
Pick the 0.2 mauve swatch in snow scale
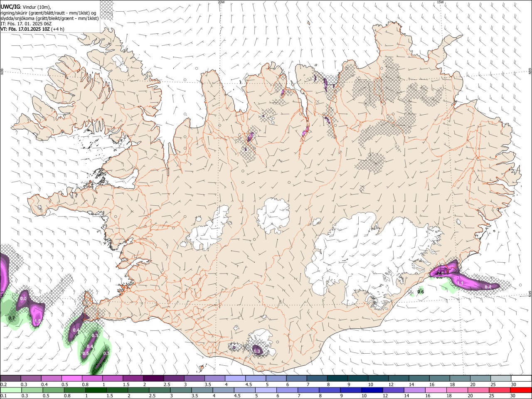[10, 378]
